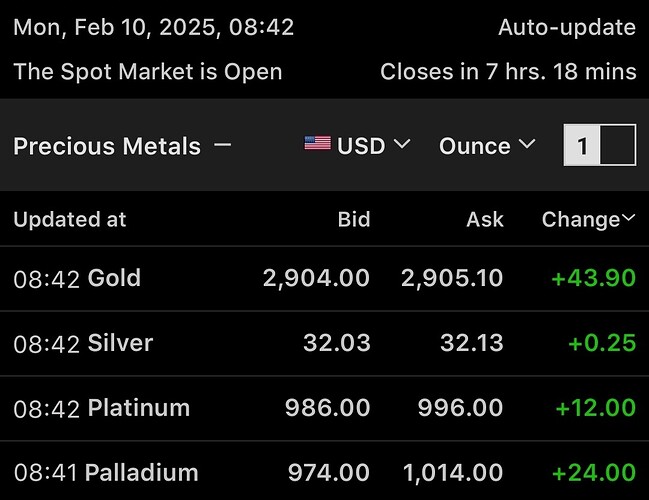Click Gold's +43.90 change value
This screenshot has width=649, height=500.
tap(594, 277)
